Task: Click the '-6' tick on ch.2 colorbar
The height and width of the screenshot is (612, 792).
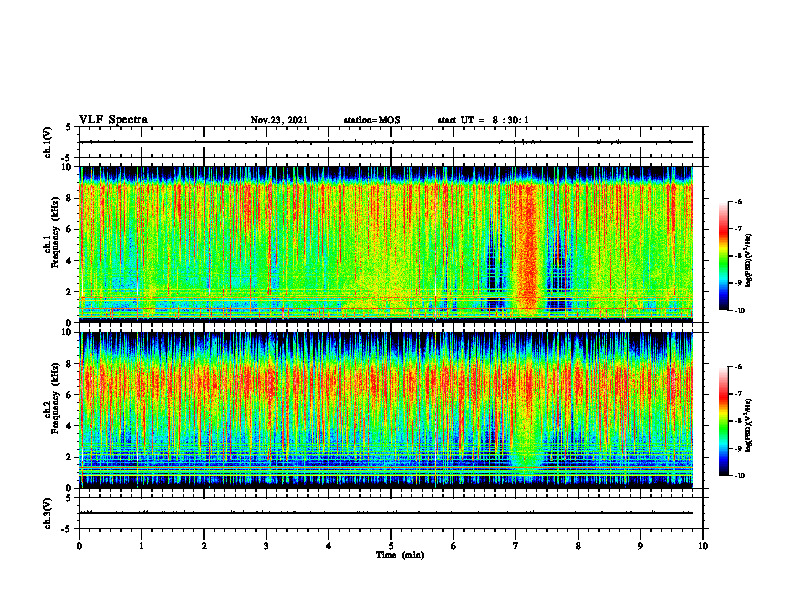Action: point(738,367)
